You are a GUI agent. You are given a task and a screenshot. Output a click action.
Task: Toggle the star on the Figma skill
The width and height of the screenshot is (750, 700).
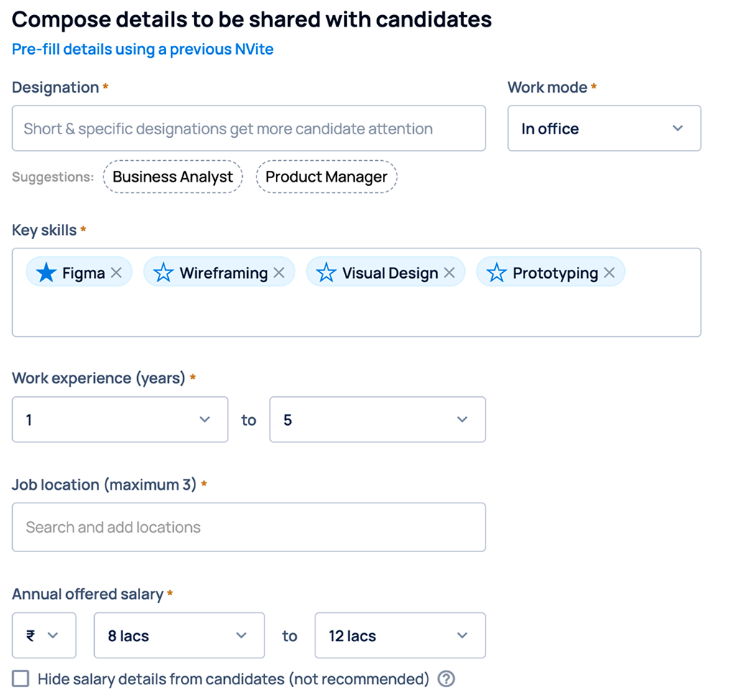pos(47,273)
